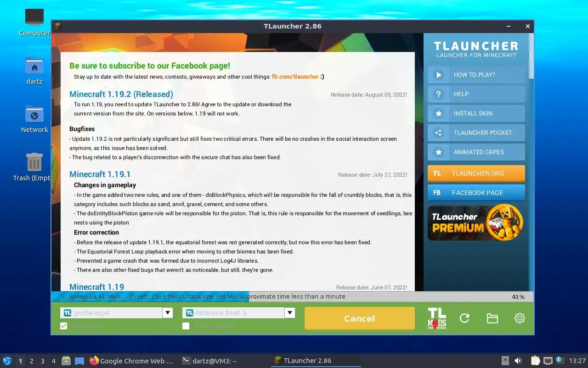The height and width of the screenshot is (368, 588).
Task: Open the HOW TO PLAY? button
Action: [476, 75]
